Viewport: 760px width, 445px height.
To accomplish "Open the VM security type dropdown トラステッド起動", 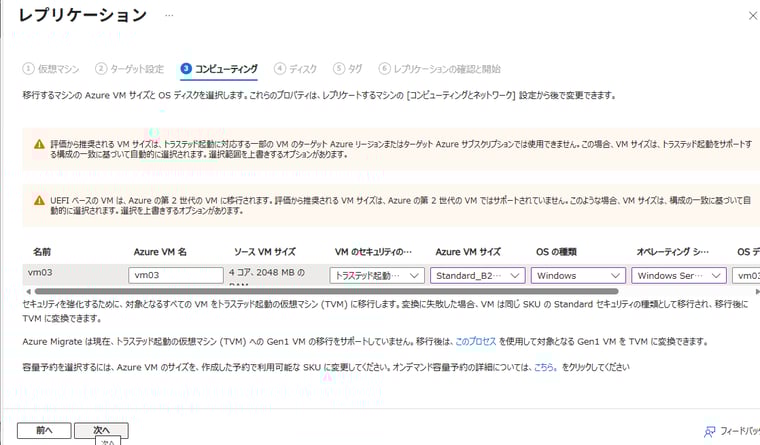I will (x=377, y=275).
